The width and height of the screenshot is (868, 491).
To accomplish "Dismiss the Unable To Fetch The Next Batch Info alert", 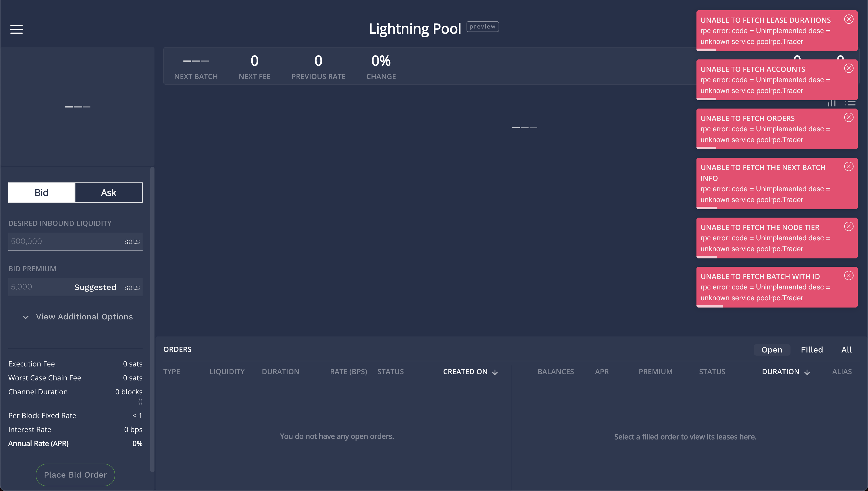I will [849, 166].
